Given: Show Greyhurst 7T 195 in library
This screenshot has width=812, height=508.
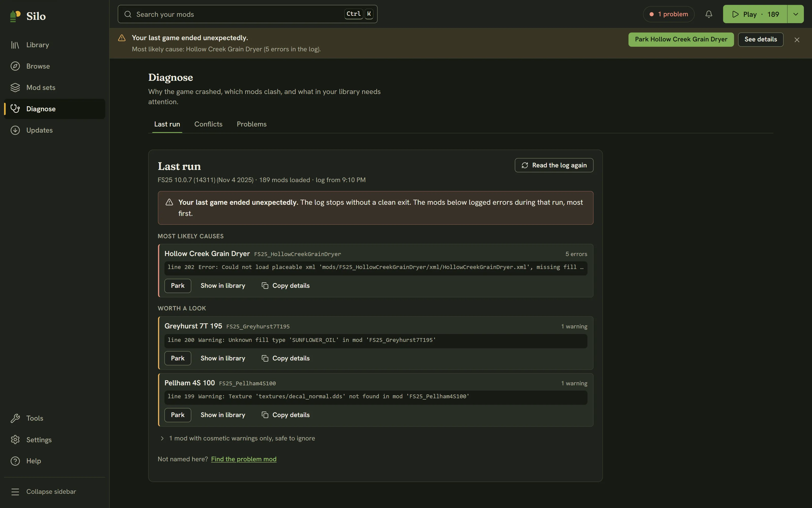Looking at the screenshot, I should [x=223, y=358].
